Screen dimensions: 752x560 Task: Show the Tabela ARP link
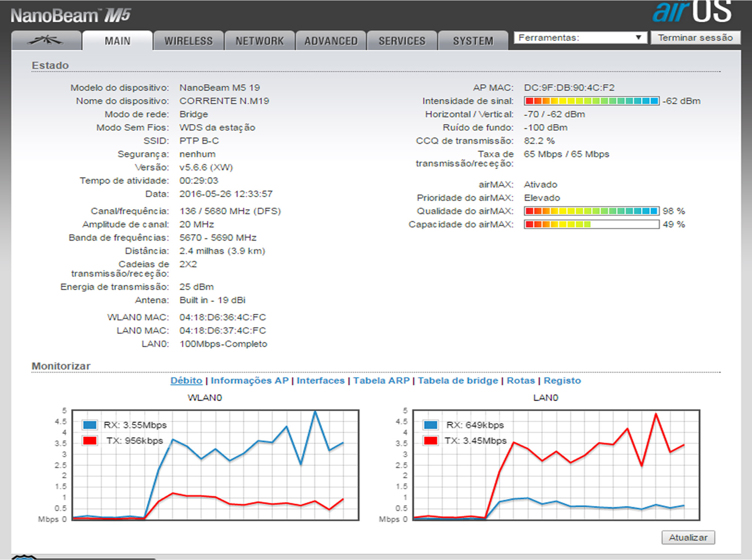point(381,381)
